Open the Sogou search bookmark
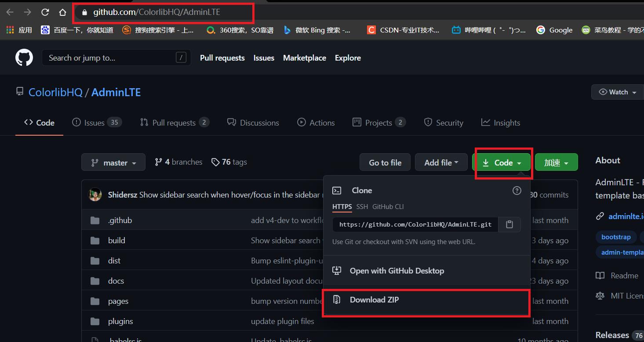 pyautogui.click(x=158, y=30)
